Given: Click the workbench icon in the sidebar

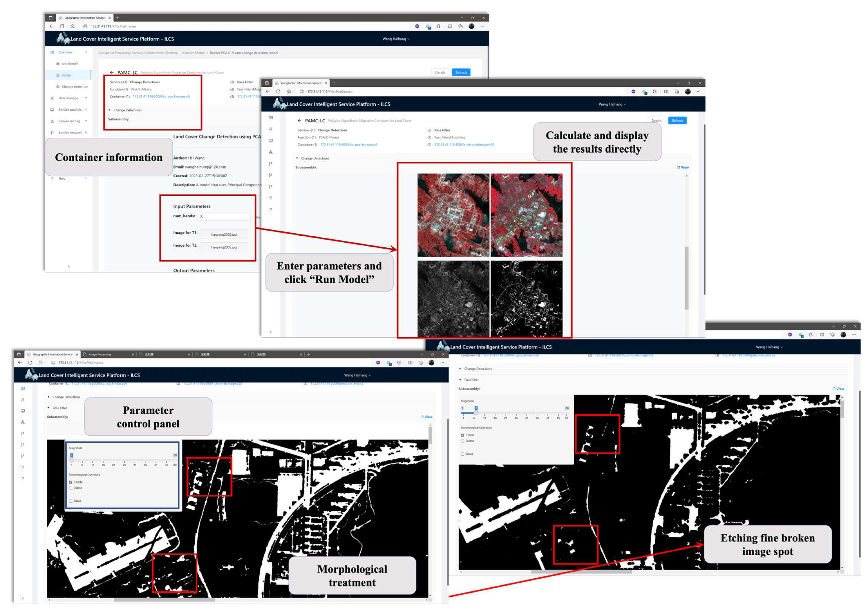Looking at the screenshot, I should coord(58,64).
